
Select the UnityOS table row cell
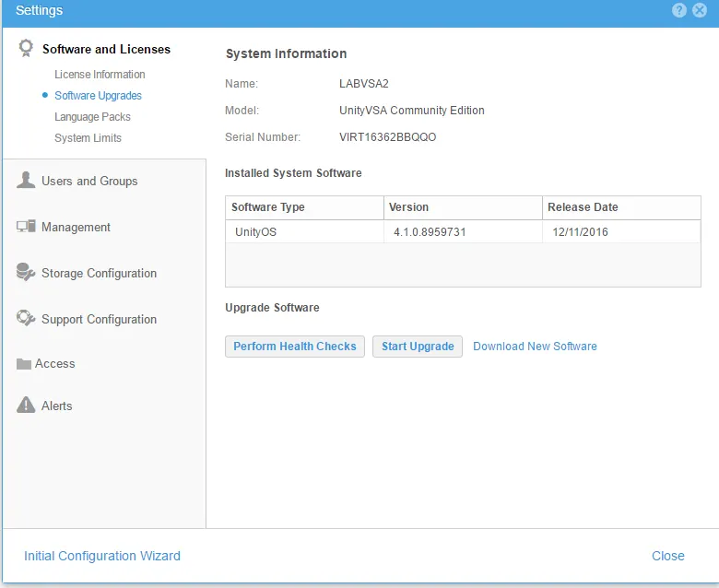(x=304, y=232)
